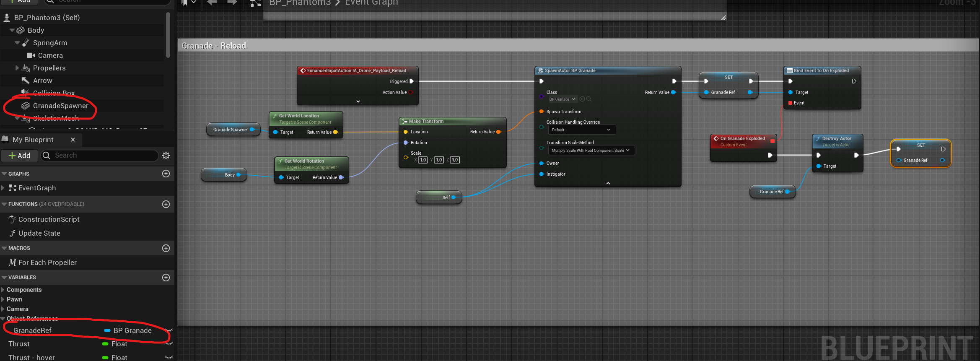Click the browse magnifier icon next to Class BP Granade
This screenshot has height=361, width=980.
[589, 99]
